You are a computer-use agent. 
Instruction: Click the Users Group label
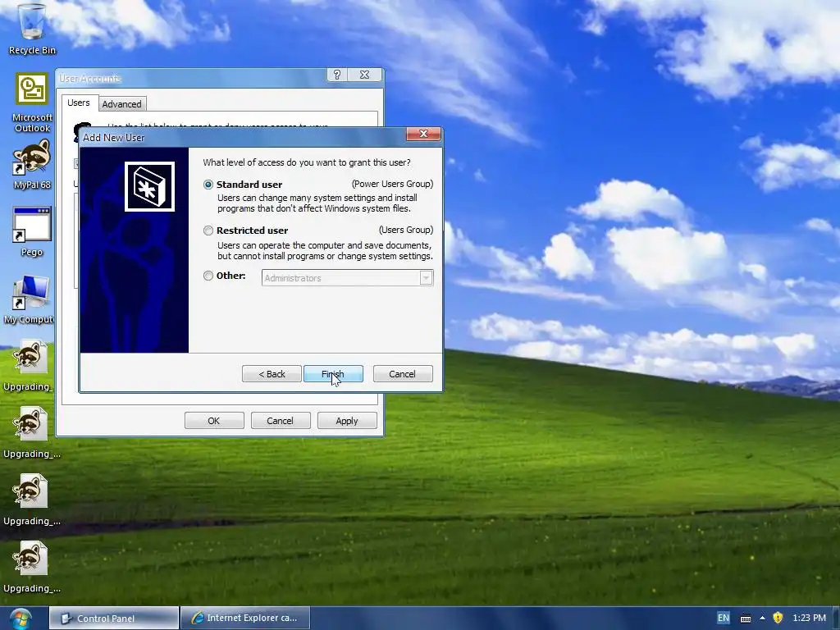(x=406, y=230)
